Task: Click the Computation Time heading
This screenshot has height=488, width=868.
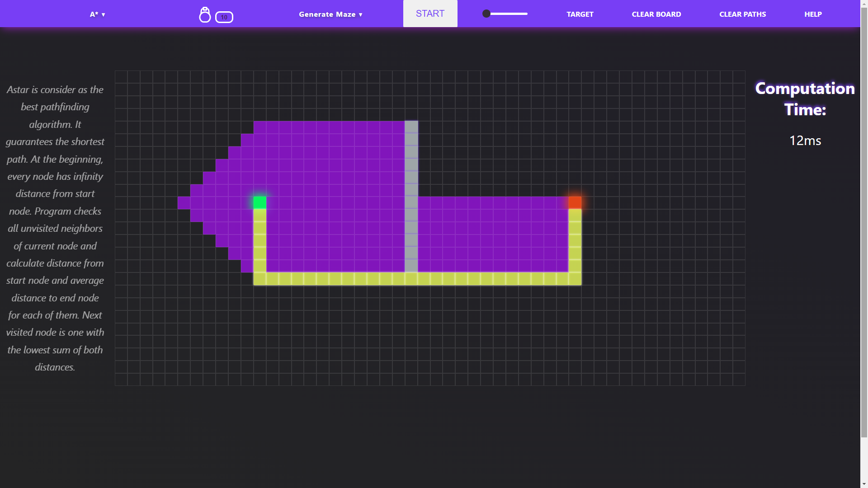Action: click(x=805, y=99)
